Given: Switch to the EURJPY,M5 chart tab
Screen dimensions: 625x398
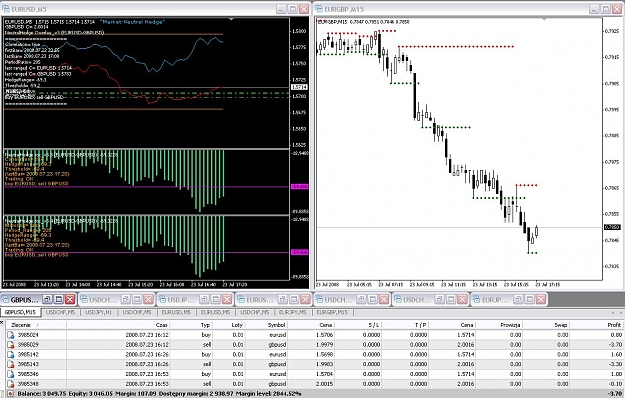Looking at the screenshot, I should pyautogui.click(x=293, y=312).
